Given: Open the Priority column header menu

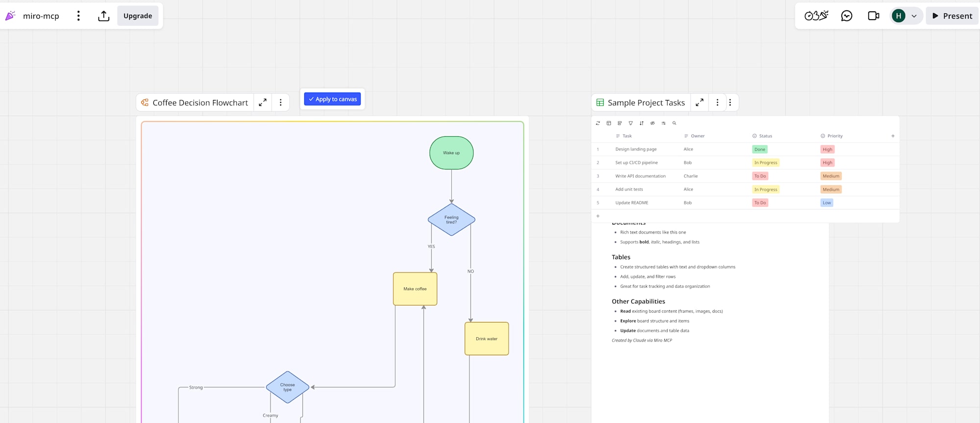Looking at the screenshot, I should click(834, 136).
